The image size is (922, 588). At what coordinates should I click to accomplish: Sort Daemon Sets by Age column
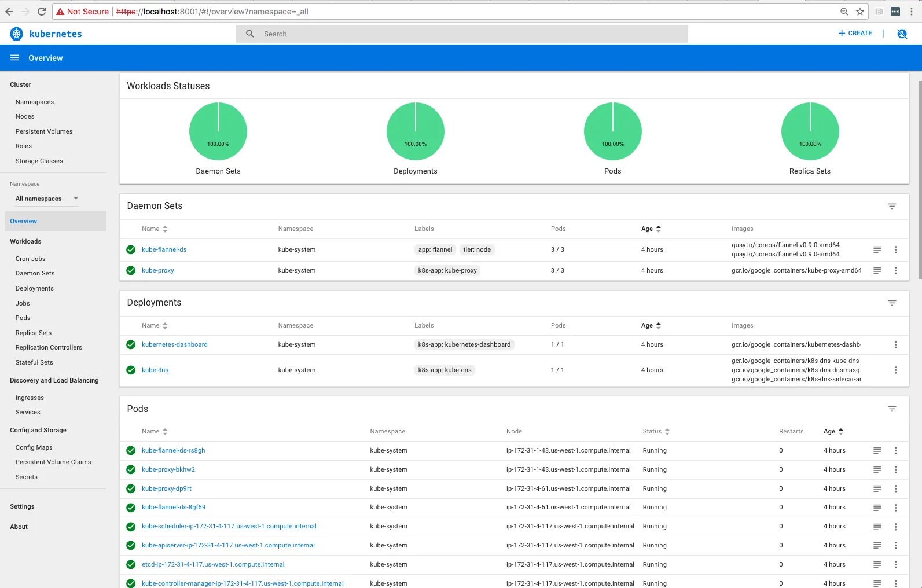point(651,229)
